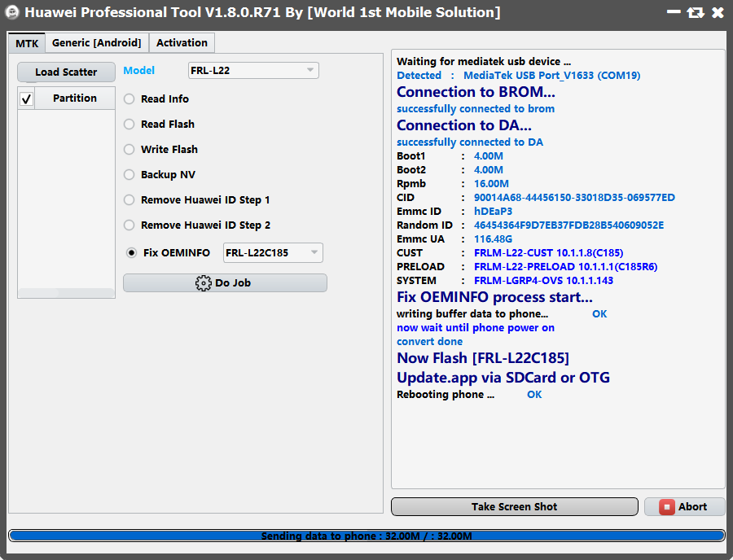Click the 'Connection to DA...' log line
733x560 pixels.
pos(464,125)
